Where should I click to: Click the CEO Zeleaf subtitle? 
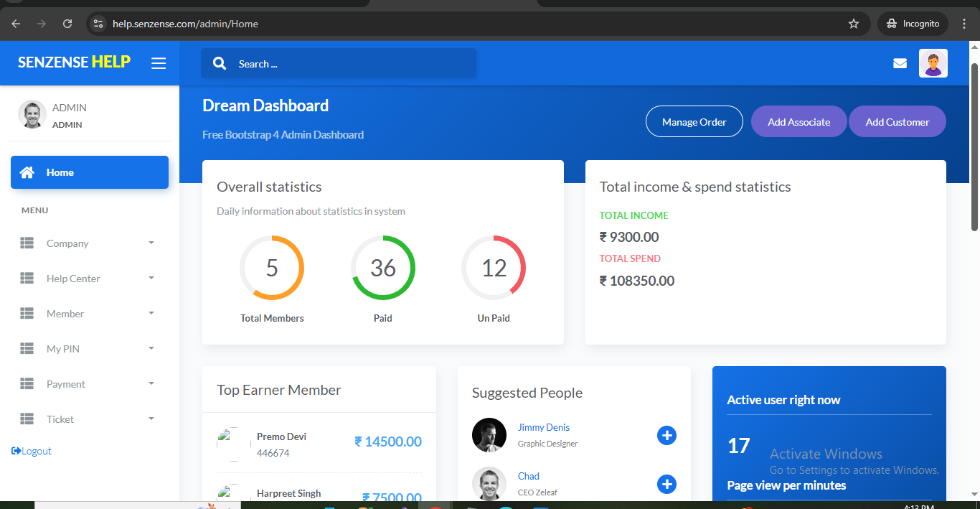pos(537,492)
